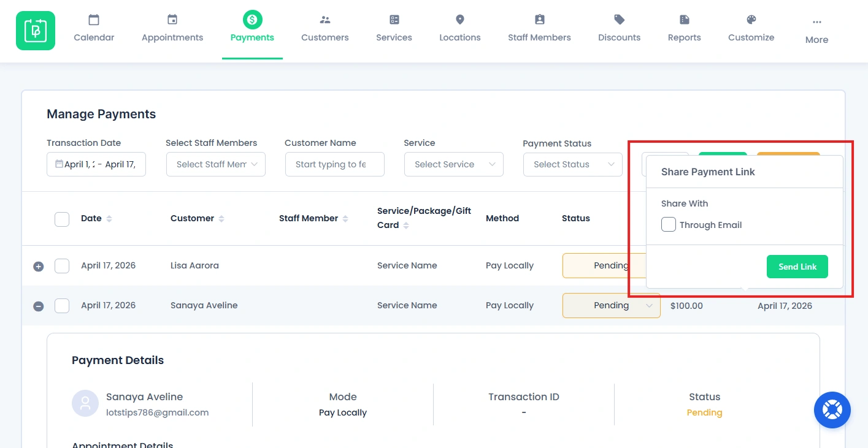Click the lotstips786@gmail.com email text
The width and height of the screenshot is (868, 448).
pos(158,412)
